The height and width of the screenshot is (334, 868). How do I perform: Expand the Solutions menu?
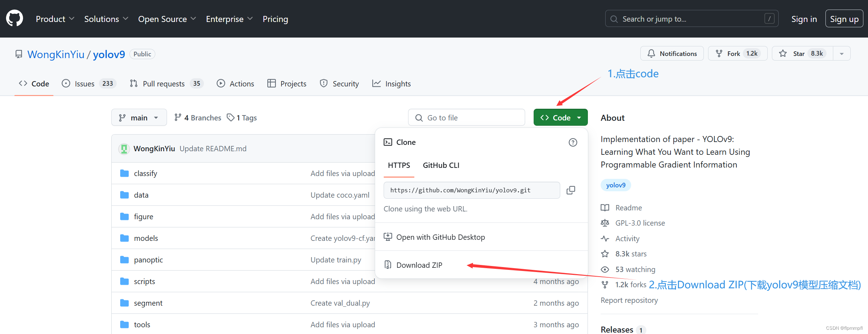point(106,19)
